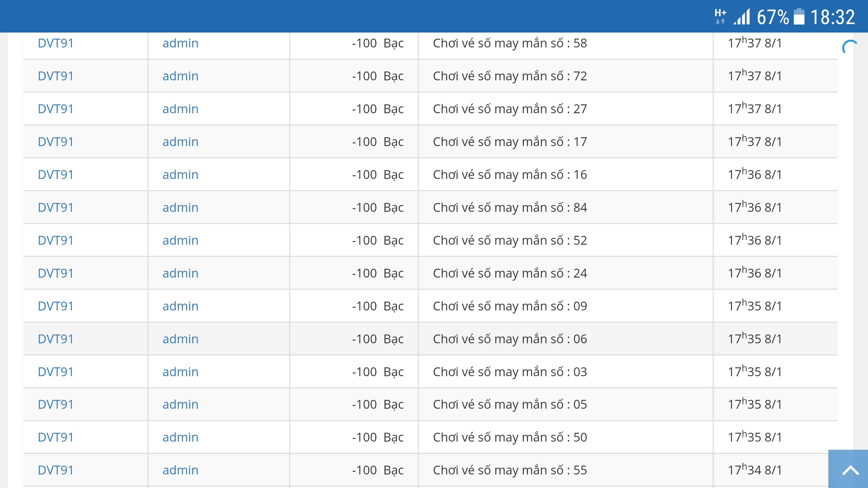Select text 'Chơi vé số may mắn số : 03'
Image resolution: width=868 pixels, height=488 pixels.
(510, 372)
